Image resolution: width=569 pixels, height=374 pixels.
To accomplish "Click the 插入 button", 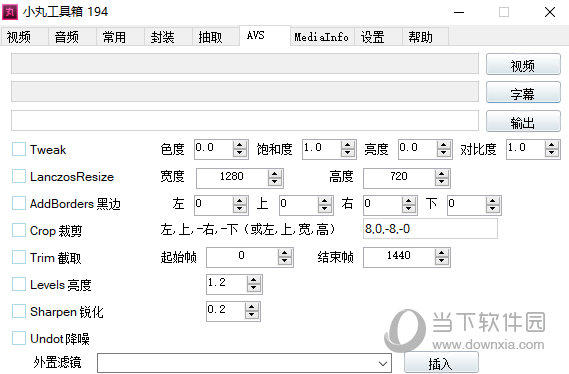I will [x=441, y=362].
